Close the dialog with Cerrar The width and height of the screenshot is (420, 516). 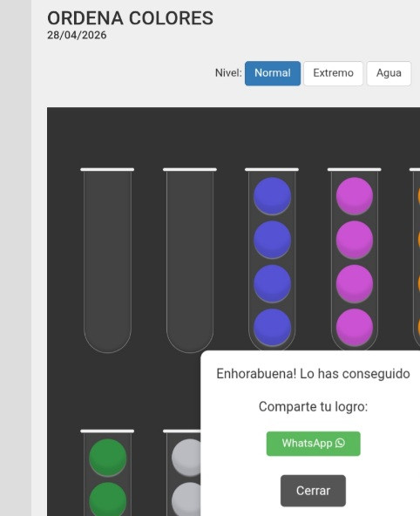point(313,491)
